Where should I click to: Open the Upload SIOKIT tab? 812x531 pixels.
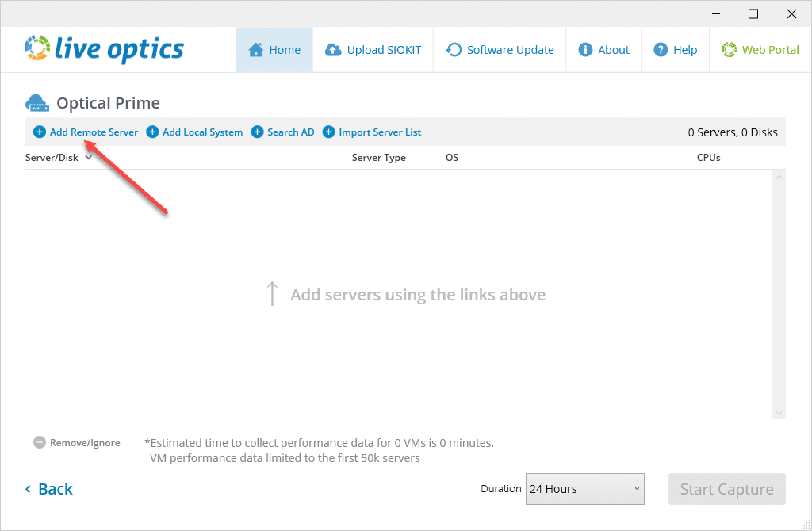pos(373,50)
